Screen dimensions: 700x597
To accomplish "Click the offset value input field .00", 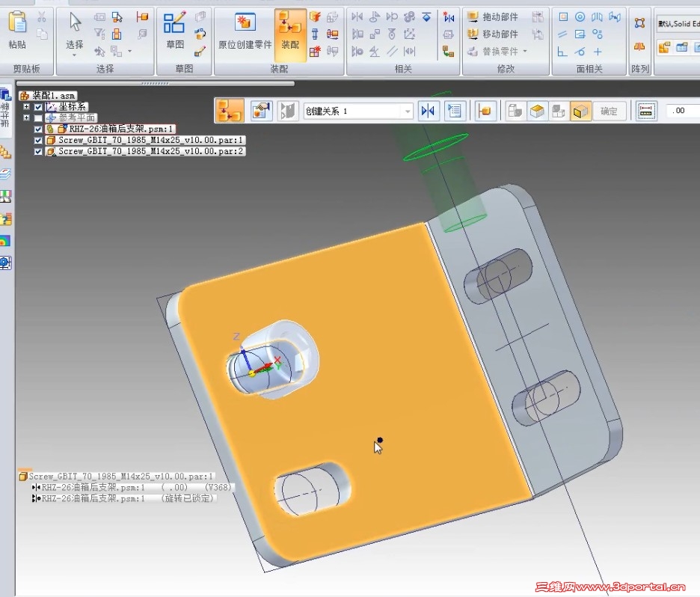I will [x=682, y=111].
